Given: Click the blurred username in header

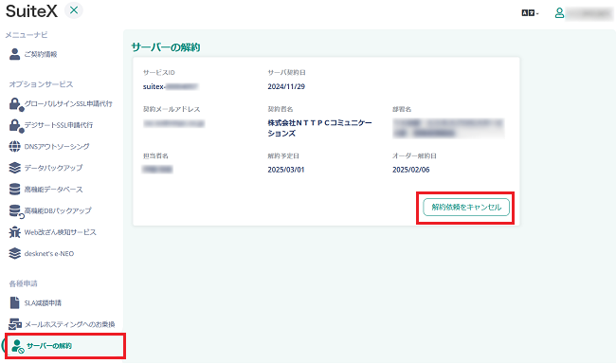Looking at the screenshot, I should click(x=589, y=13).
